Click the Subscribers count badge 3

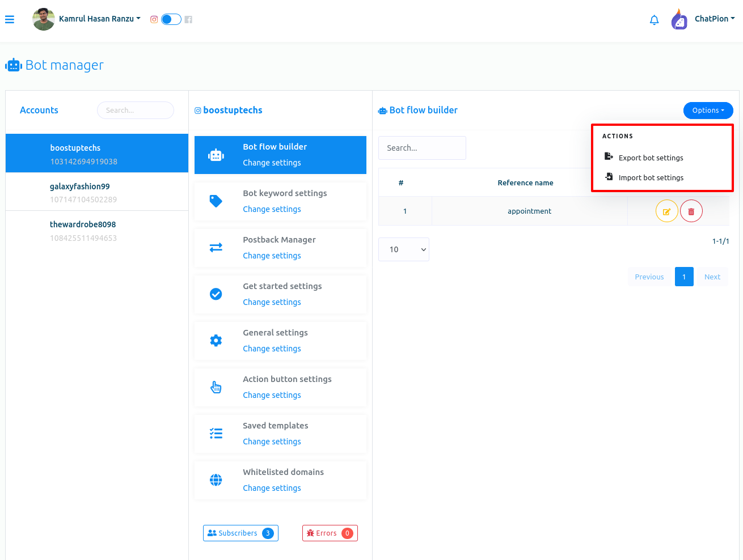pyautogui.click(x=268, y=533)
